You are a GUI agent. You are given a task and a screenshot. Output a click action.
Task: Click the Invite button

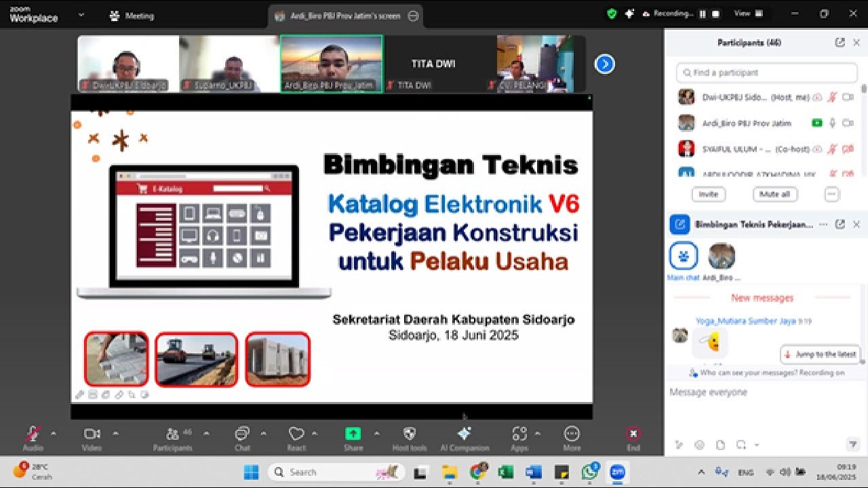coord(709,194)
